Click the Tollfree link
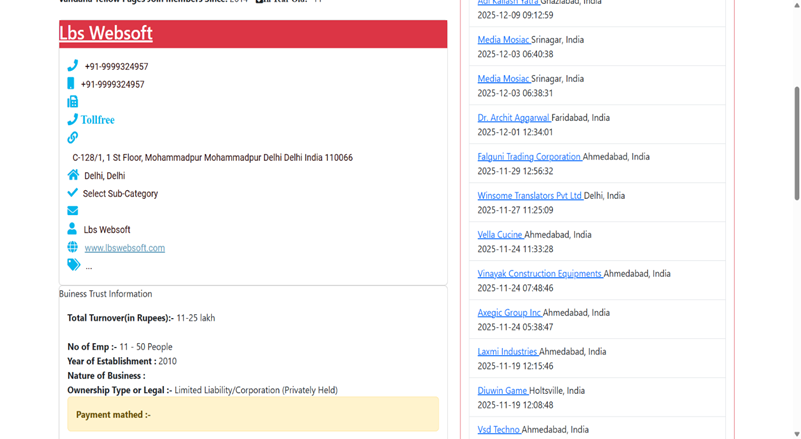 tap(97, 120)
